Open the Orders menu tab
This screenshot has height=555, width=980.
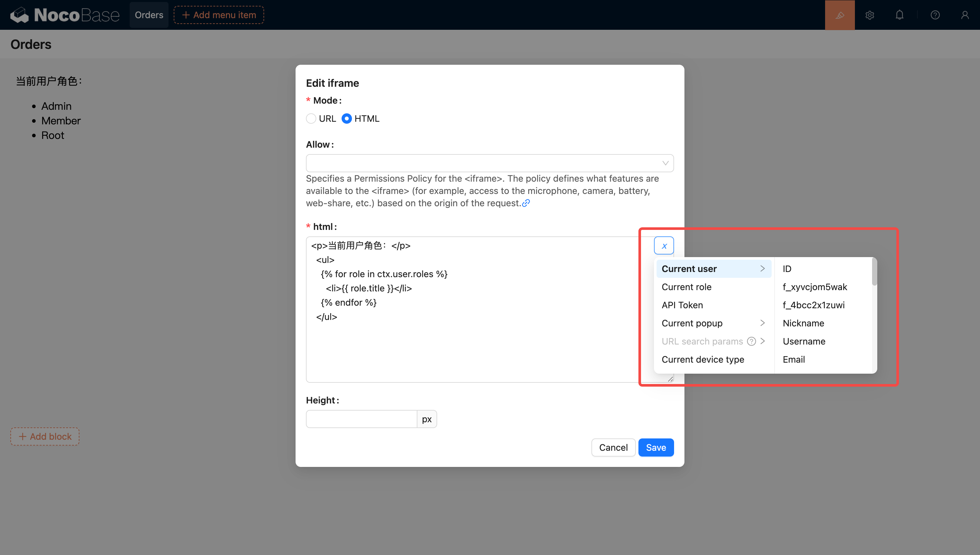tap(149, 15)
